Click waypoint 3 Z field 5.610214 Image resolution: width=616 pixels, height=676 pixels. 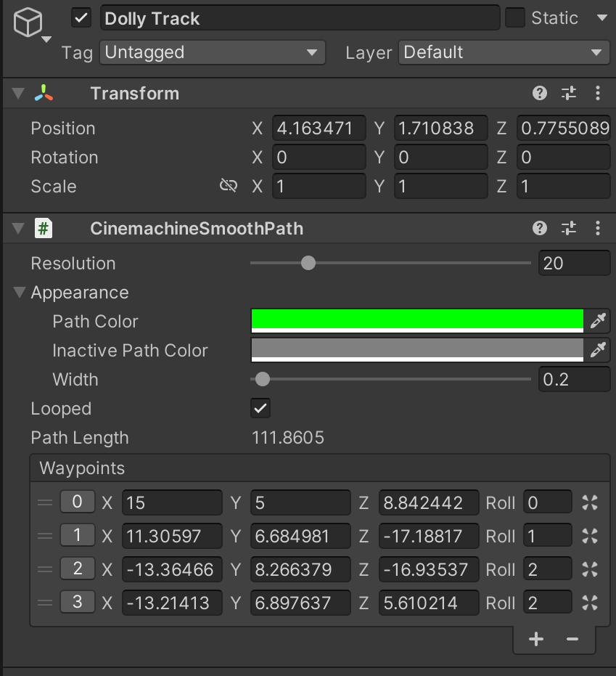click(x=429, y=603)
